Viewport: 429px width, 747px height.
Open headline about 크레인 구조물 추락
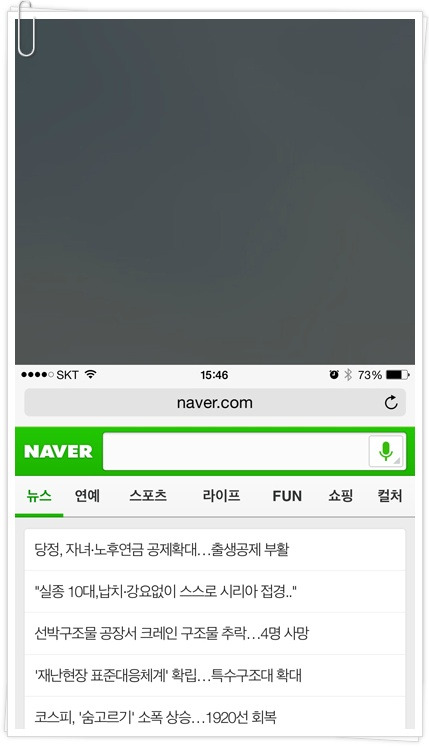click(x=215, y=634)
